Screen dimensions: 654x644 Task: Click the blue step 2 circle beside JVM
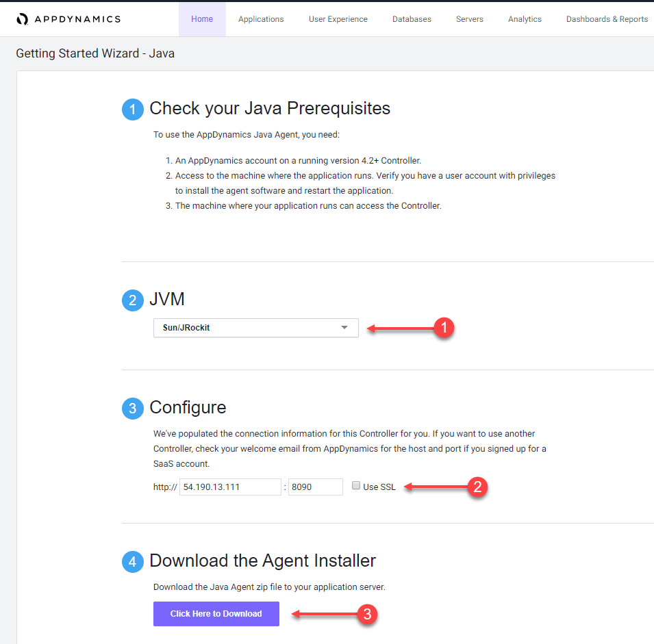click(x=133, y=300)
